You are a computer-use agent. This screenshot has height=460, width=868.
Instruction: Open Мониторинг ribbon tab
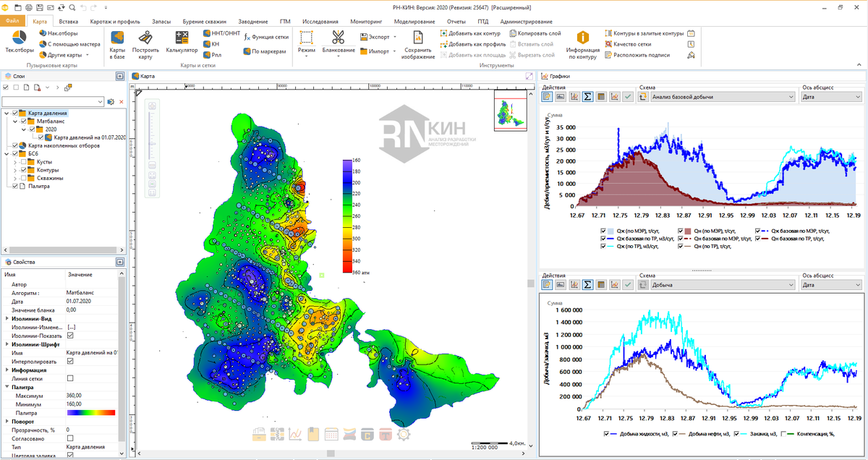click(366, 22)
